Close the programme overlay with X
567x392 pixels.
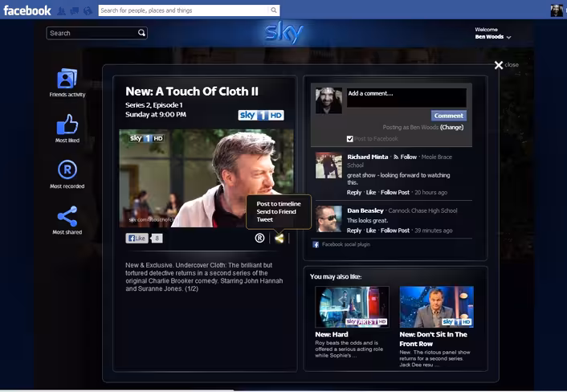pyautogui.click(x=499, y=65)
